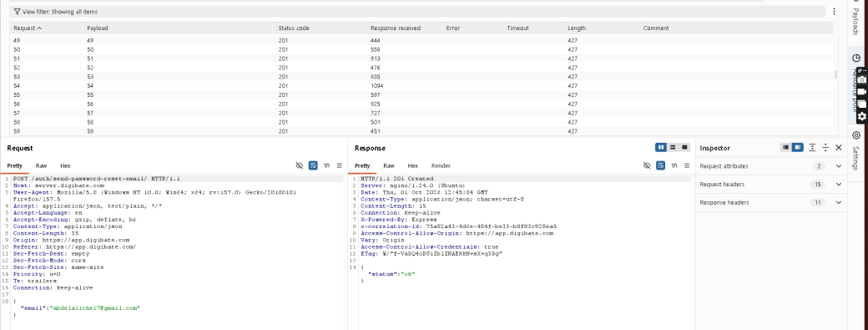Click the view filter funnel icon

pyautogui.click(x=18, y=12)
